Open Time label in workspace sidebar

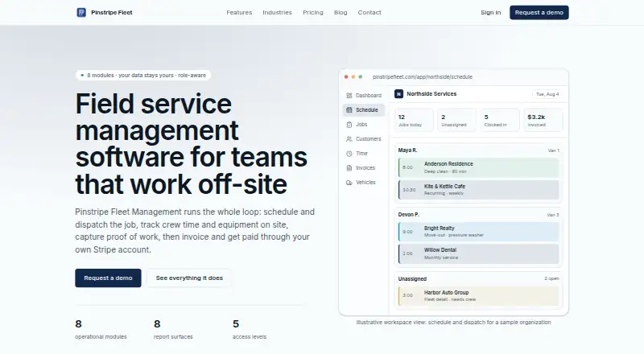point(361,153)
